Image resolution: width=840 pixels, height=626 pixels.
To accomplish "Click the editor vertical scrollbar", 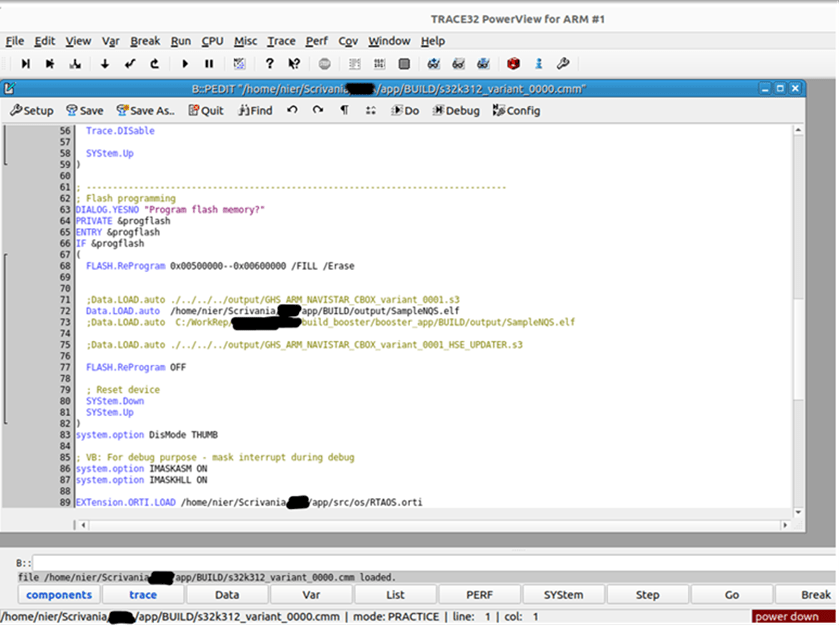I will tap(798, 321).
